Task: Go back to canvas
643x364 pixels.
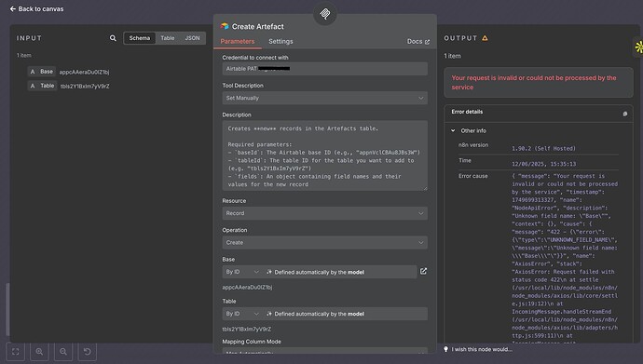Action: 36,8
